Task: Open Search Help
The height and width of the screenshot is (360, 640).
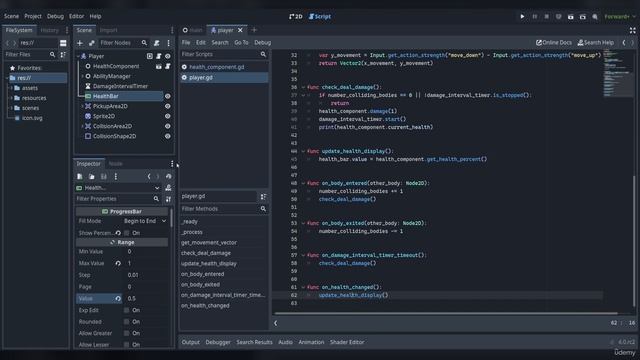Action: coord(596,42)
